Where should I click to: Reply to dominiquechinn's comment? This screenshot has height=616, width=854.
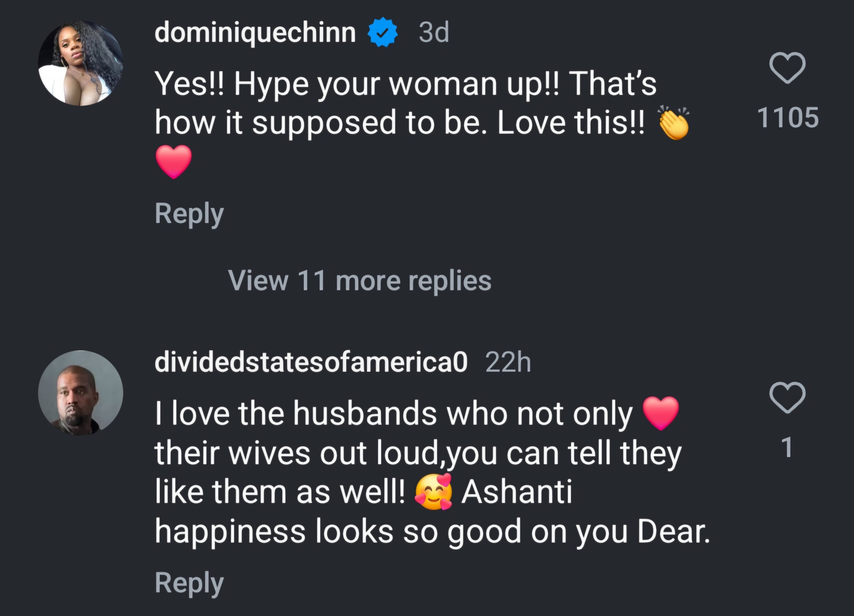point(189,214)
